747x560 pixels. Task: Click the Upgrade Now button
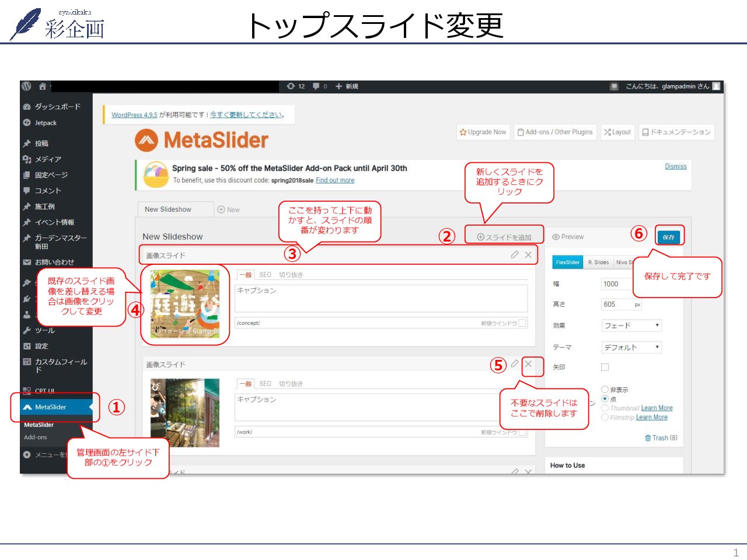(483, 132)
